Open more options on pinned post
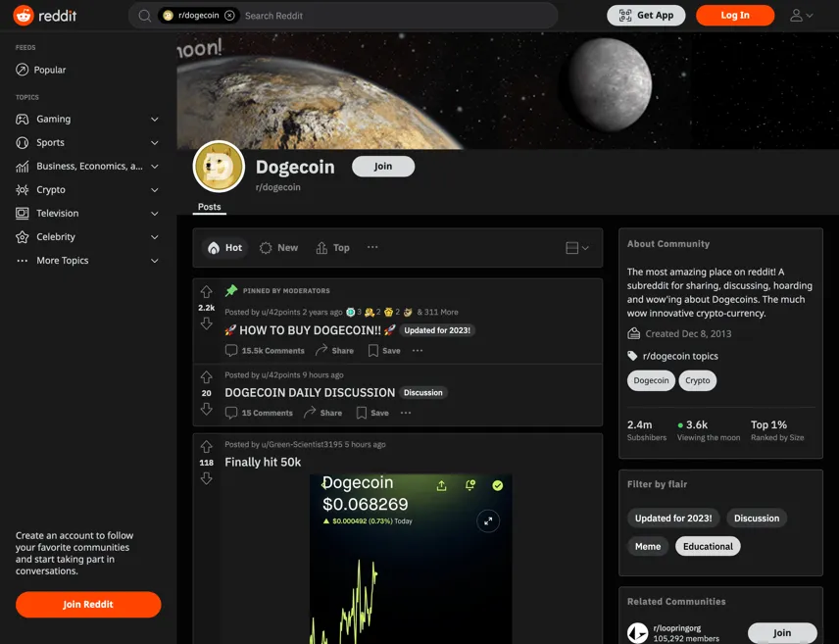 click(x=418, y=351)
